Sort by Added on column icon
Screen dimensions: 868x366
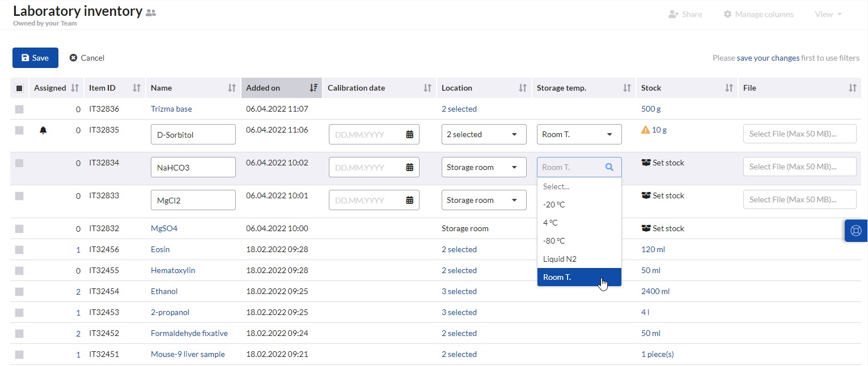313,88
